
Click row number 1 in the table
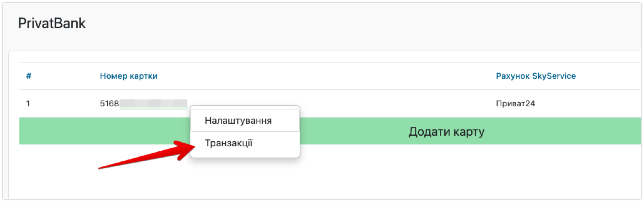pos(28,104)
